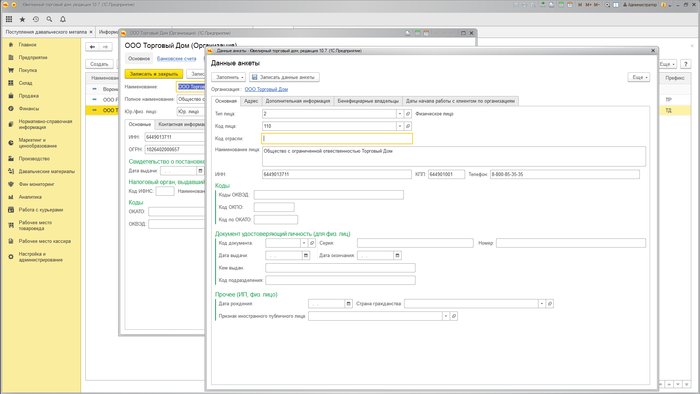
Task: Open favorites star icon
Action: [22, 19]
